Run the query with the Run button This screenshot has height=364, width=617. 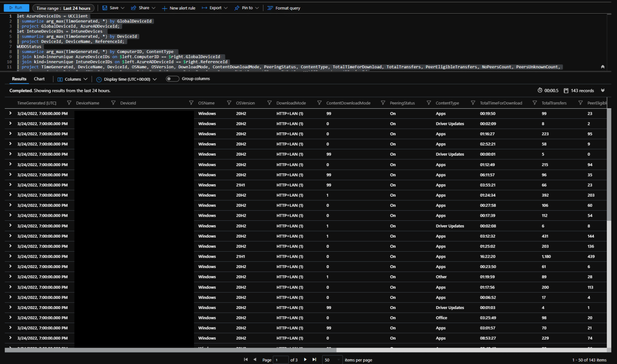click(16, 8)
